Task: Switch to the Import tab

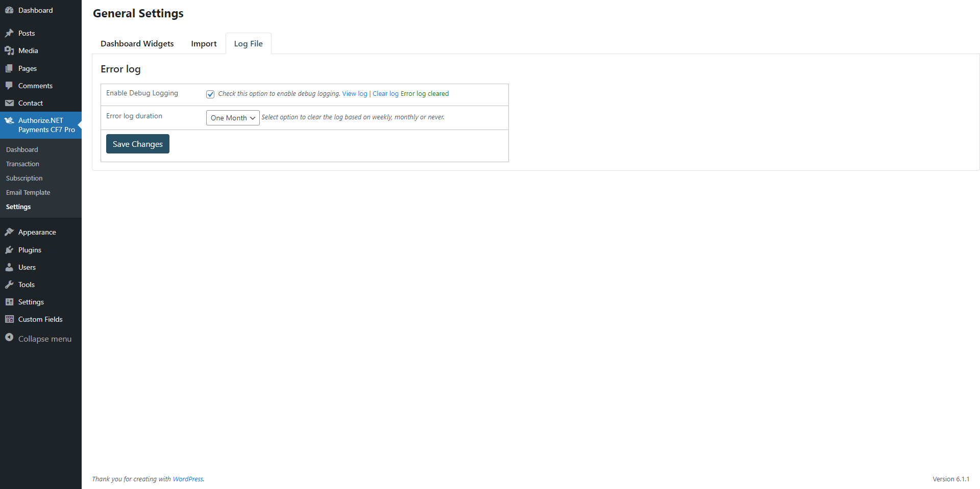Action: click(204, 44)
